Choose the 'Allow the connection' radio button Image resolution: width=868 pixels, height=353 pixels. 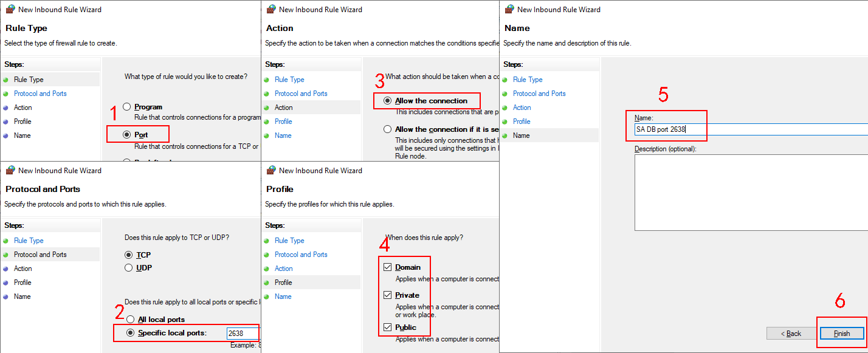(388, 101)
